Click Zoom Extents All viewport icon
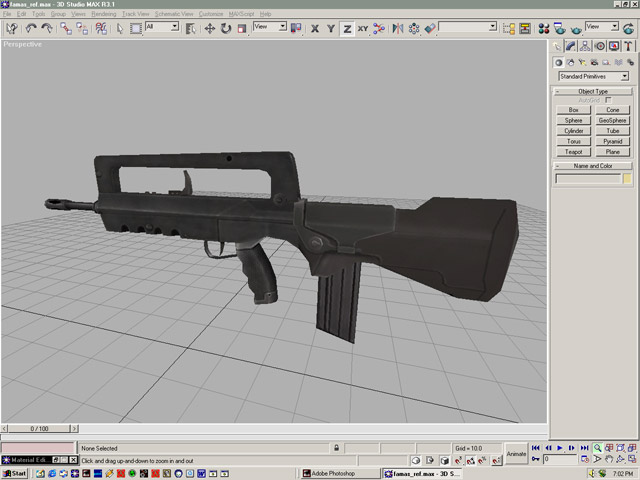Image resolution: width=640 pixels, height=480 pixels. pyautogui.click(x=631, y=448)
